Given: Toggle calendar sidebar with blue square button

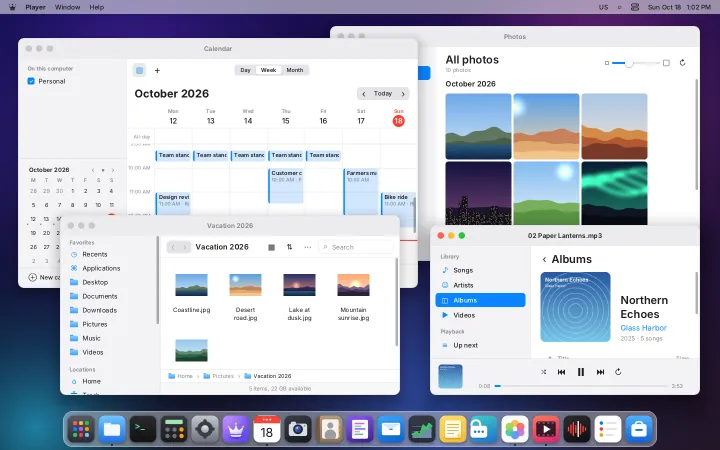Looking at the screenshot, I should [140, 70].
